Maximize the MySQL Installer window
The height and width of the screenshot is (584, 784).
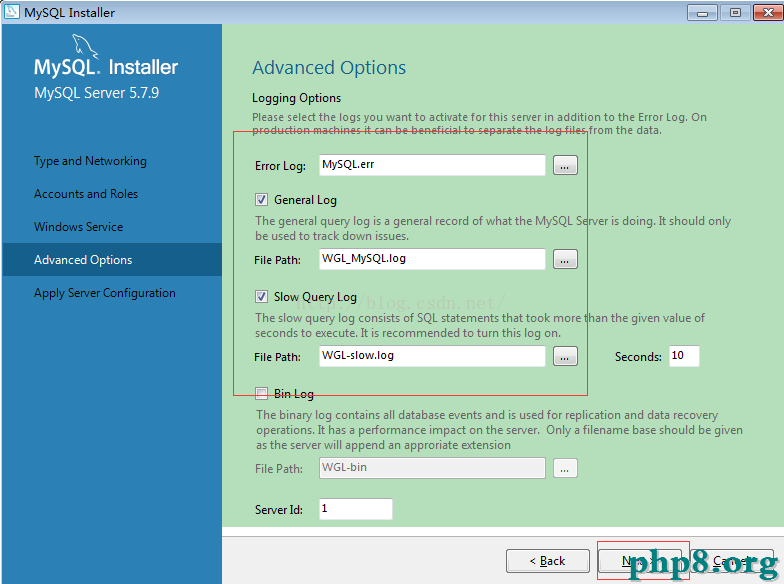[735, 12]
